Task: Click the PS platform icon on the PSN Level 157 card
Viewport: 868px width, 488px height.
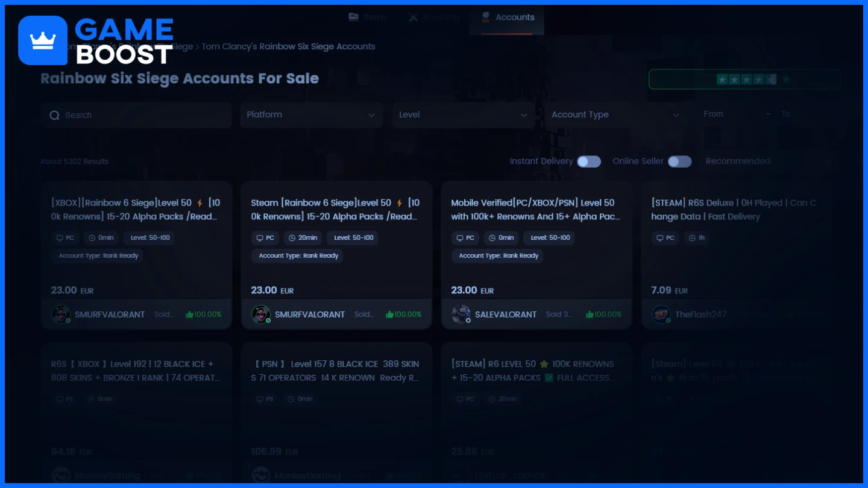Action: tap(260, 399)
